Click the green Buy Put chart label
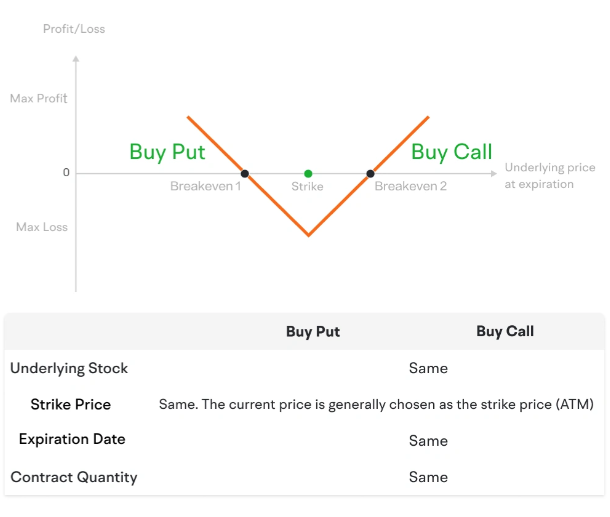Viewport: 610px width, 517px height. tap(167, 152)
